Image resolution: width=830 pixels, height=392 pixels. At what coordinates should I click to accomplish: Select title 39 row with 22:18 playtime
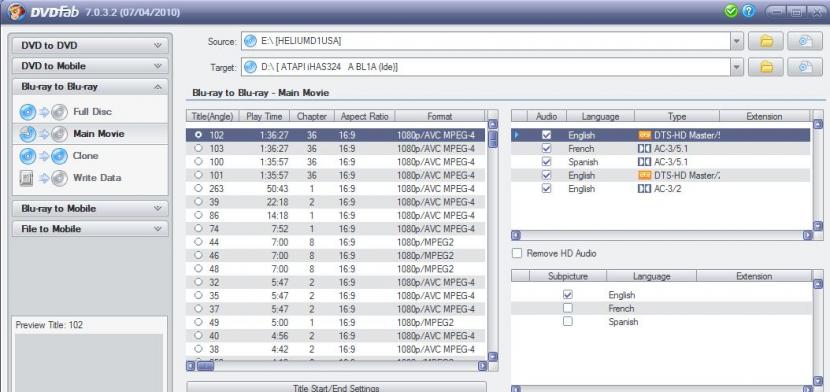point(336,202)
